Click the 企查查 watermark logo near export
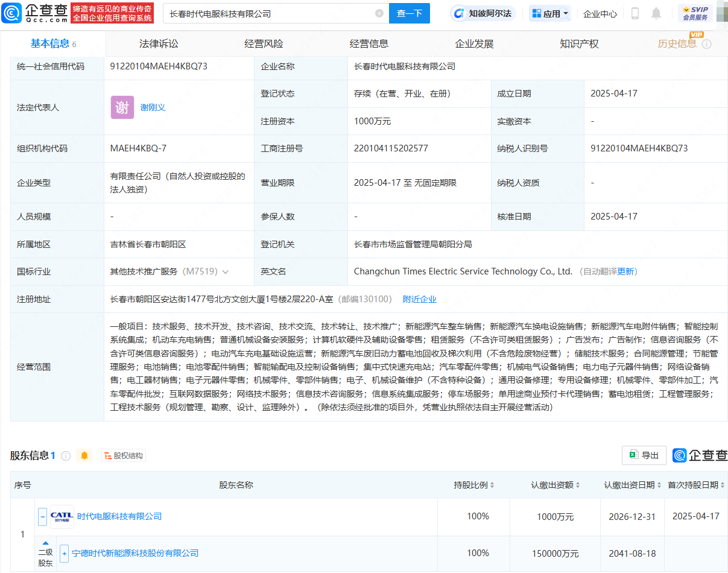 click(x=700, y=455)
